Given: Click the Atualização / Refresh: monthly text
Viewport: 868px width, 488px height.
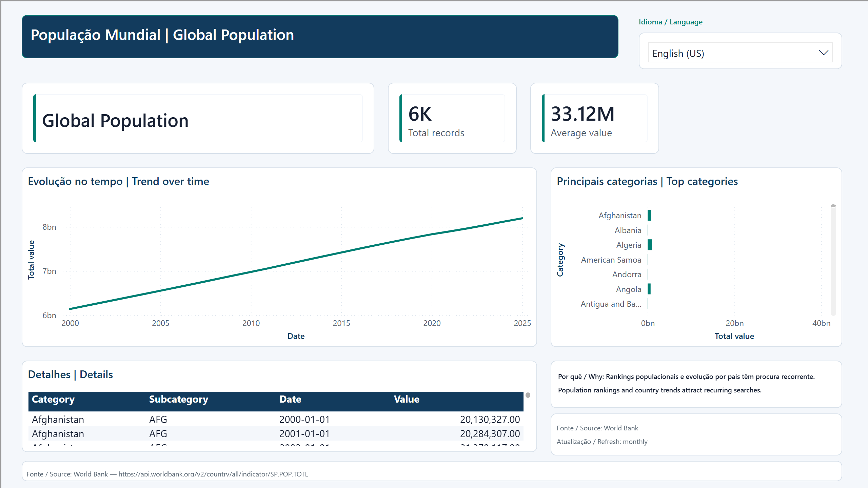Looking at the screenshot, I should coord(602,442).
